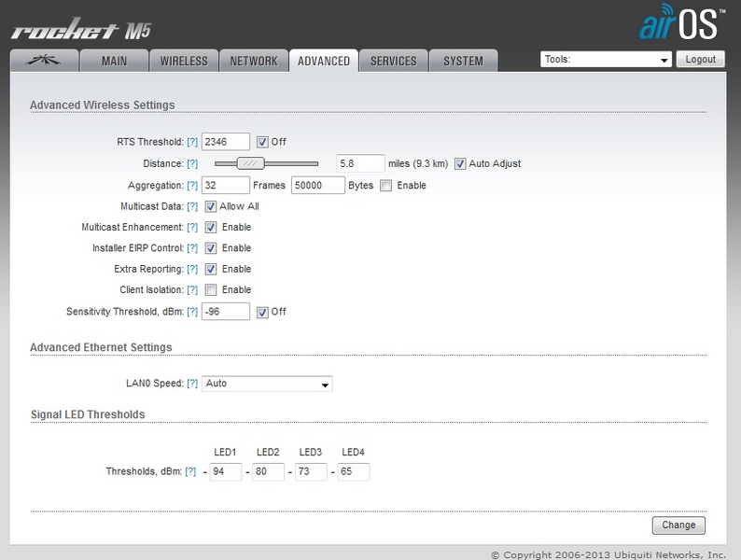Open Client Isolation help link

(192, 289)
